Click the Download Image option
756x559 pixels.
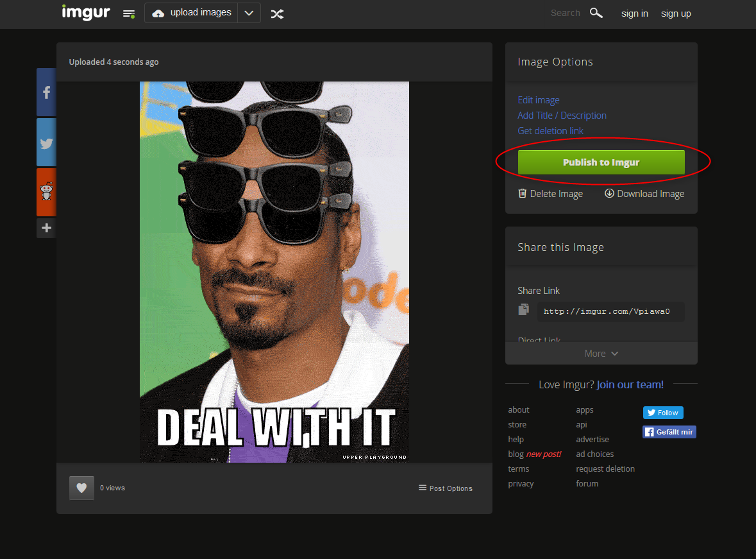point(644,194)
